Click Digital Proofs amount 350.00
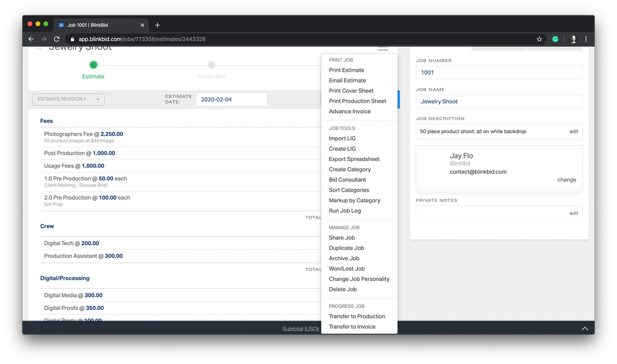Screen dimensions: 617x364 pos(95,308)
